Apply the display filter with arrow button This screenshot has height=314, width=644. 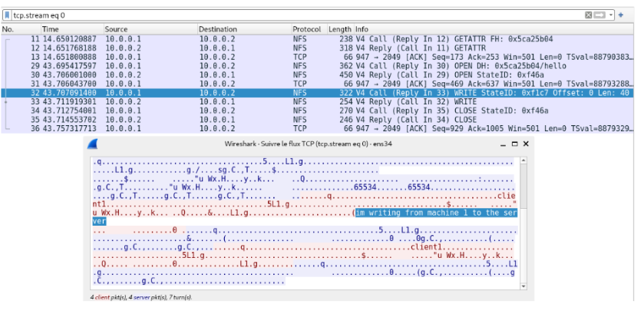click(599, 15)
